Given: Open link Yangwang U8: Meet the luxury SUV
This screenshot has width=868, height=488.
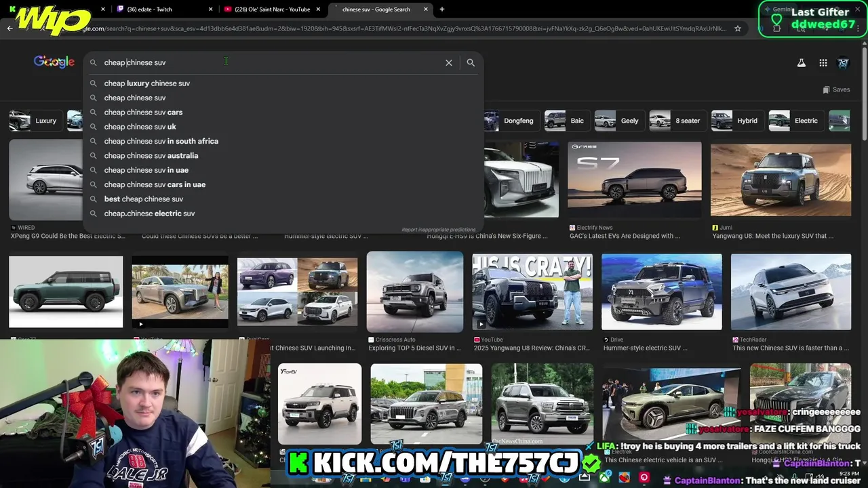Looking at the screenshot, I should pos(772,236).
